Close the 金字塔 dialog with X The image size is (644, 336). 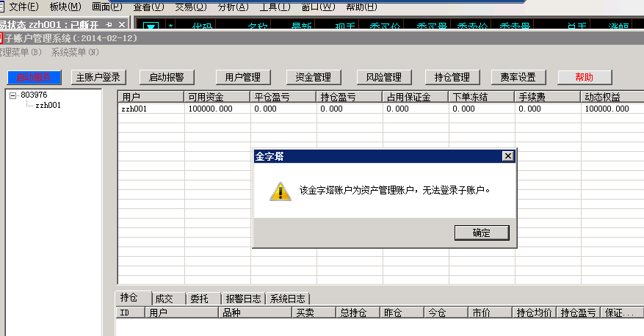507,156
